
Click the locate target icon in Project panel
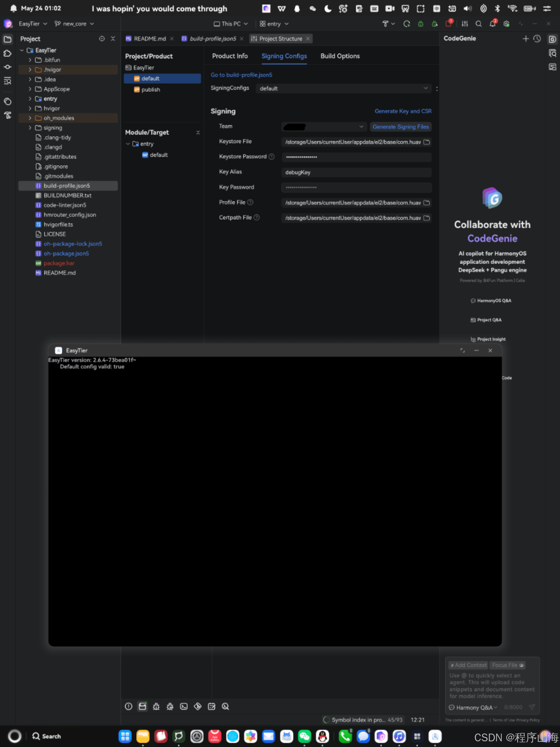pyautogui.click(x=102, y=39)
